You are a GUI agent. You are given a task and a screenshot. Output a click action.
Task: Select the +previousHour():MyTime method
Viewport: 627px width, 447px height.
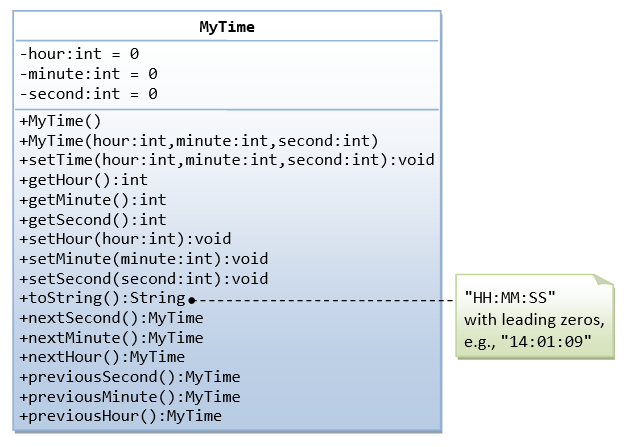[120, 416]
